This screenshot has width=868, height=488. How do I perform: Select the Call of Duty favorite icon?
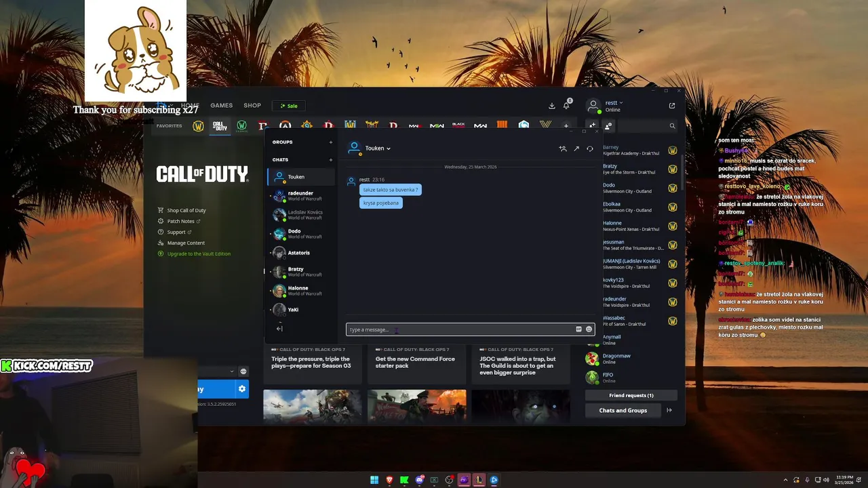coord(220,126)
